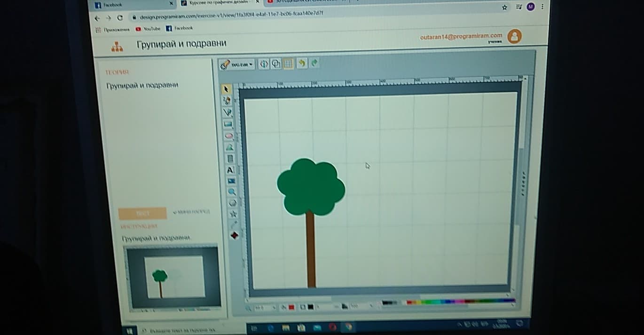Viewport: 644px width, 335px height.
Task: Choose the Ellipse shape tool
Action: (x=228, y=136)
